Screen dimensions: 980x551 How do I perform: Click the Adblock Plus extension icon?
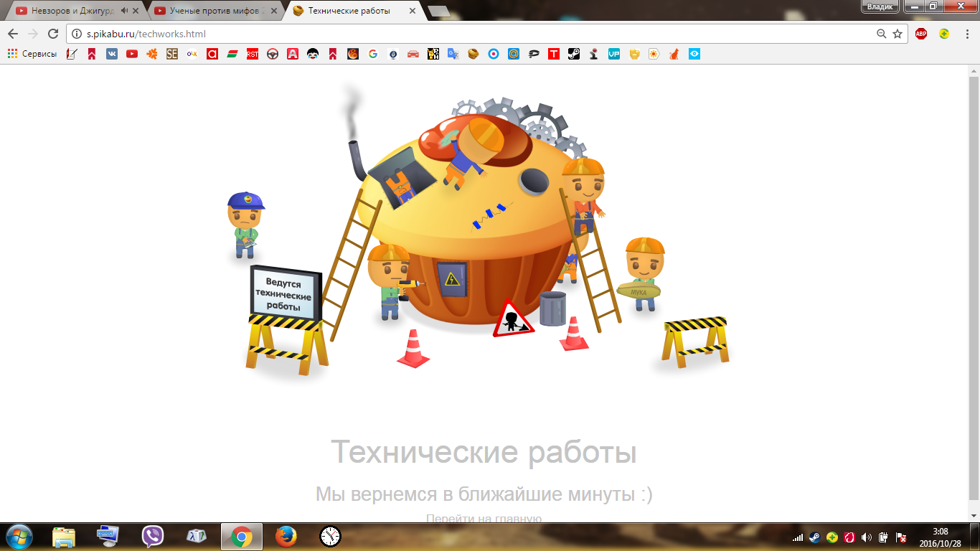[921, 34]
